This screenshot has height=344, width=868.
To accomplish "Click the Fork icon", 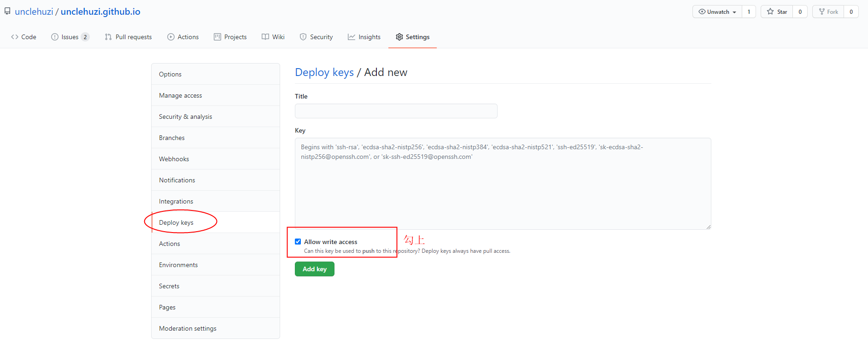I will click(822, 12).
